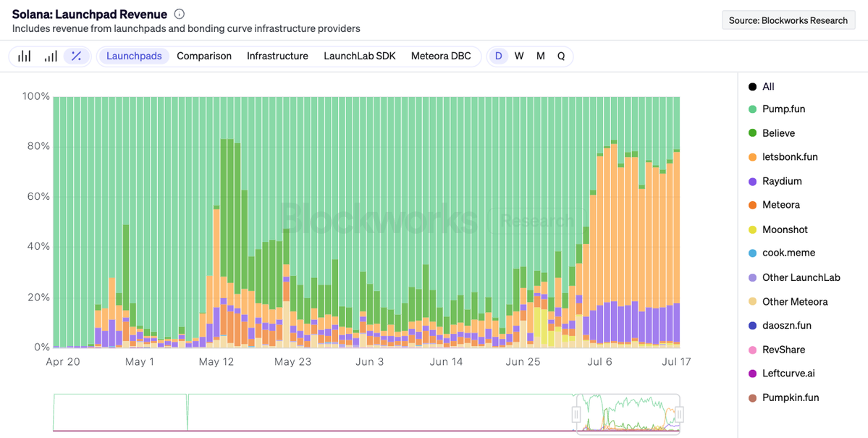Toggle Other LaunchLab series in legend
Image resolution: width=868 pixels, height=438 pixels.
[794, 277]
